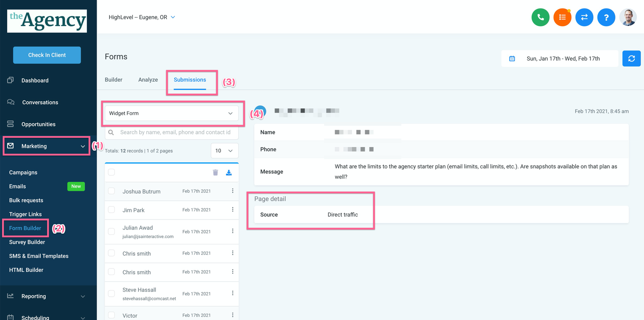Viewport: 644px width, 320px height.
Task: Click the download submissions icon
Action: tap(229, 172)
